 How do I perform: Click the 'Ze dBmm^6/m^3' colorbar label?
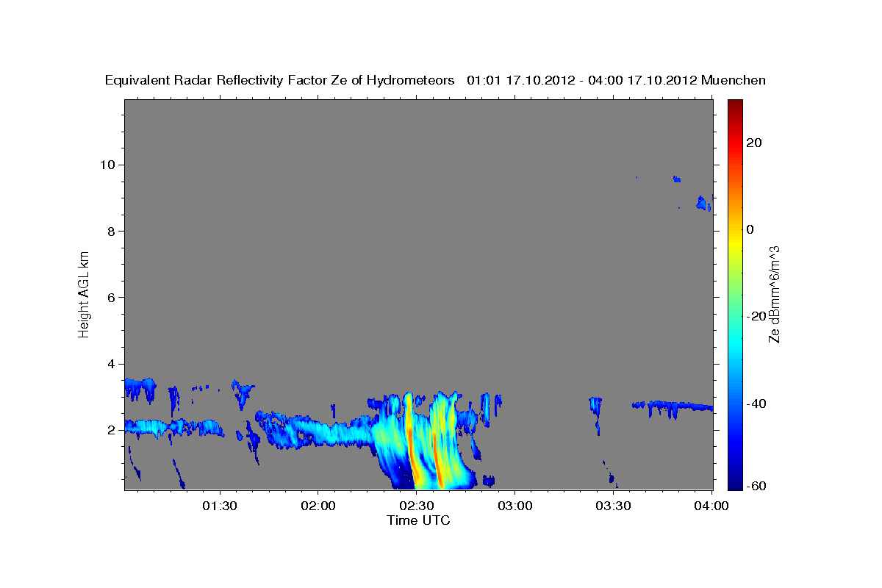point(774,294)
